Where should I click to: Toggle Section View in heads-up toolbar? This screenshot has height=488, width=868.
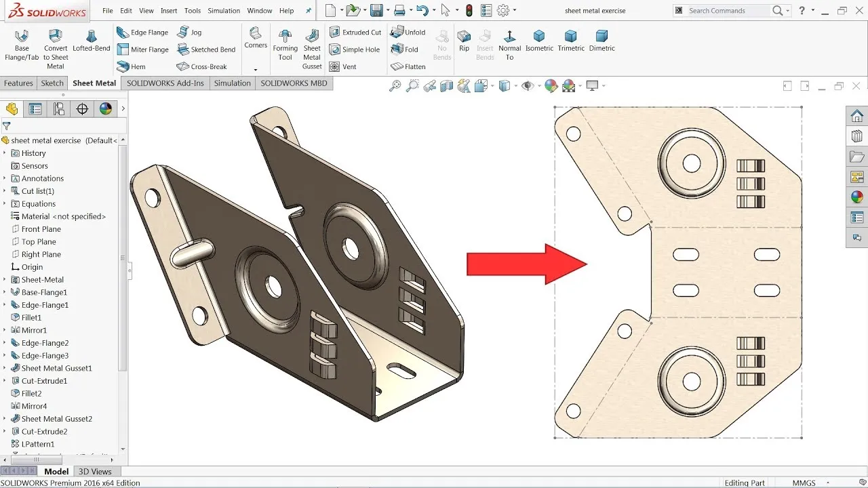[x=448, y=85]
